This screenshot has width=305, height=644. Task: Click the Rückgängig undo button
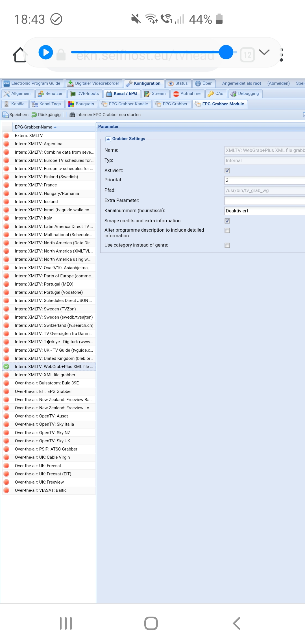46,115
